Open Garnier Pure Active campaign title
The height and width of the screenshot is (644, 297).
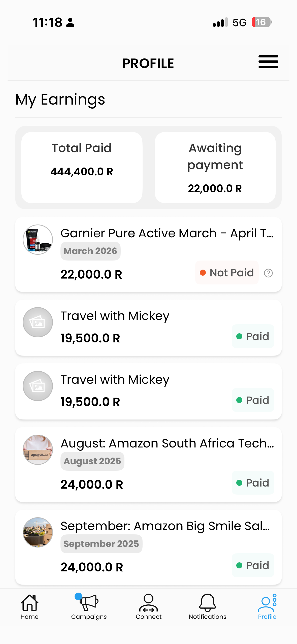(x=167, y=233)
